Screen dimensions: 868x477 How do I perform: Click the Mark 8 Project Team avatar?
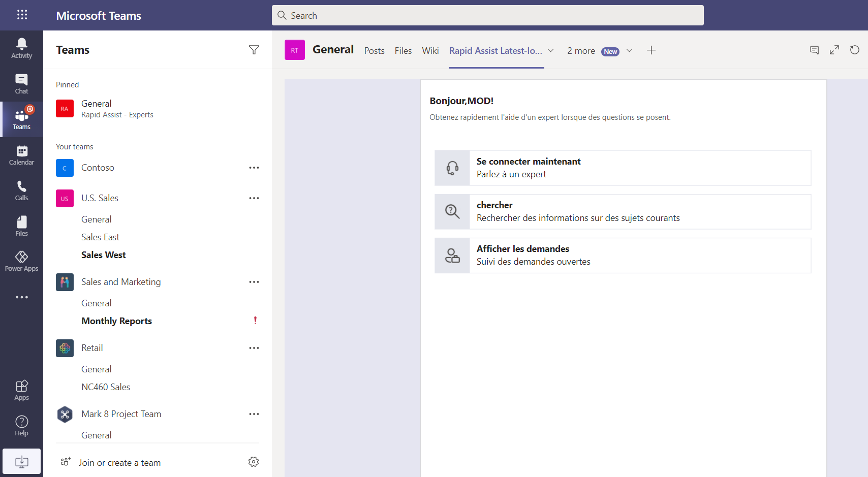pos(65,414)
